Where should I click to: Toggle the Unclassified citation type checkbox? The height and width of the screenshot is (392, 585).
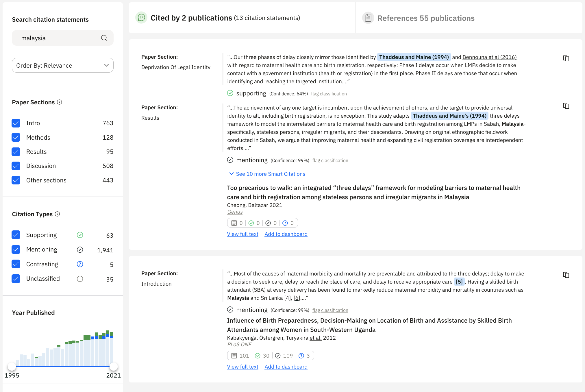tap(16, 279)
